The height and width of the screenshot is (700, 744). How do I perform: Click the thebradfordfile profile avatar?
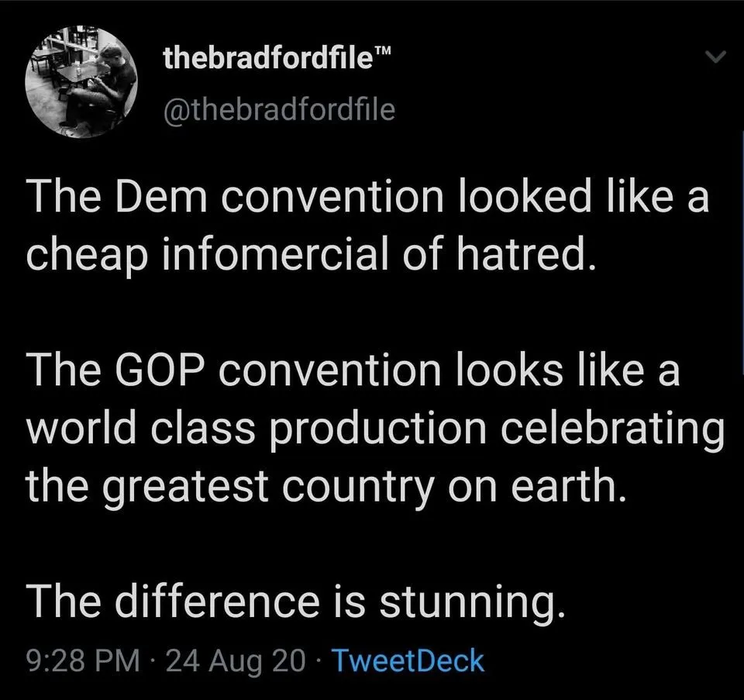click(x=81, y=81)
